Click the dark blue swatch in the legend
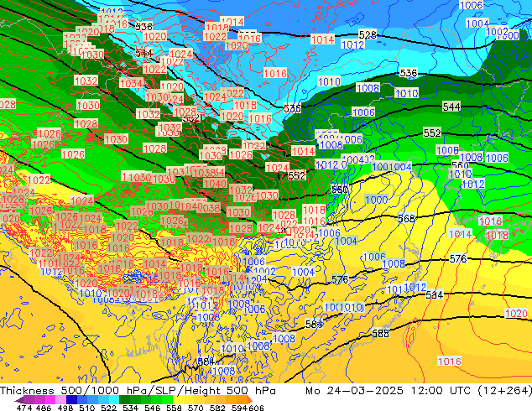This screenshot has height=411, width=532. pyautogui.click(x=71, y=400)
